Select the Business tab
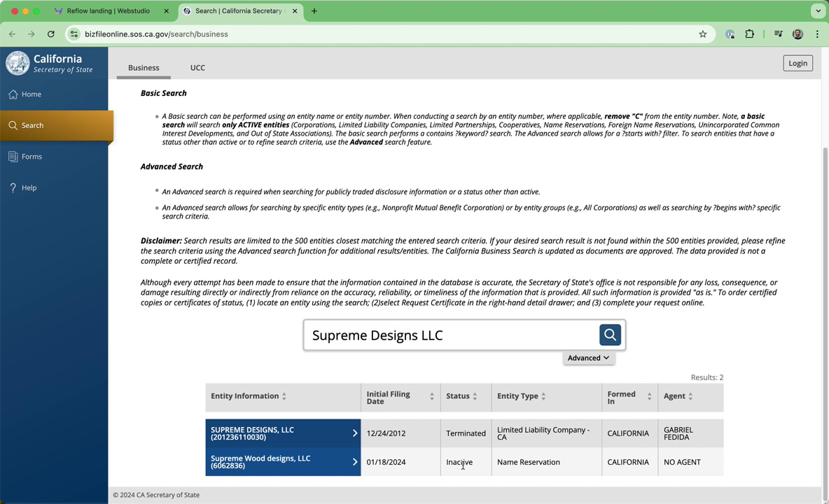 [x=144, y=68]
